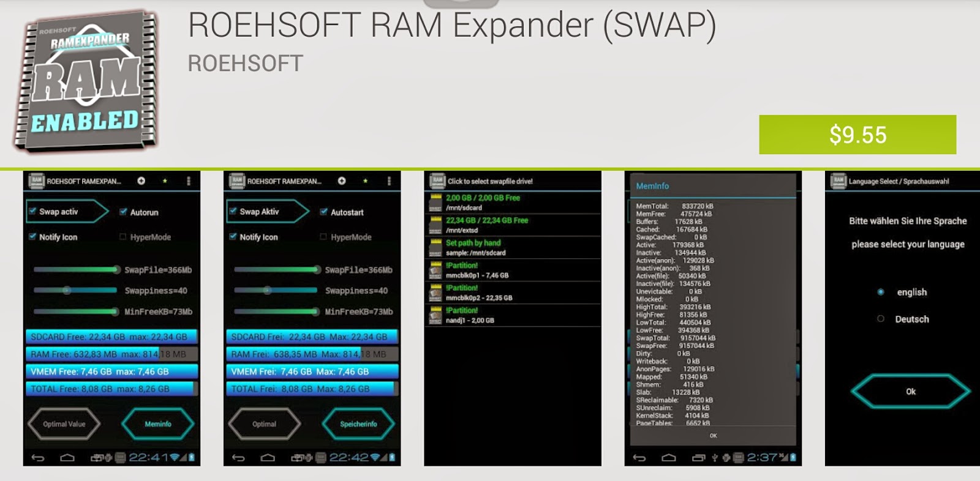This screenshot has width=980, height=481.
Task: Tap the partition icon for mmcblk0p1
Action: pos(435,270)
